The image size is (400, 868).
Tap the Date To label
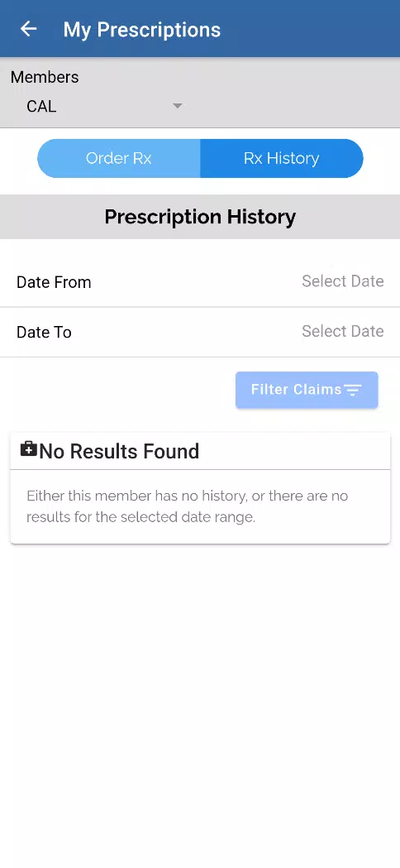(x=45, y=332)
